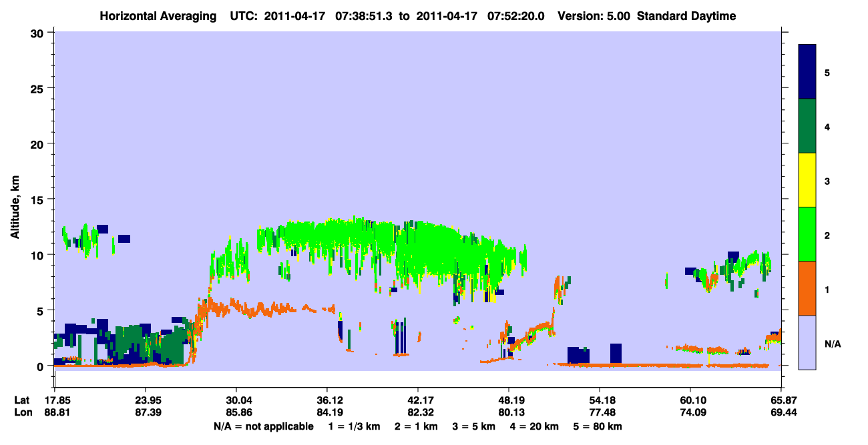Click the dark green 20 km colorbar segment

click(807, 126)
